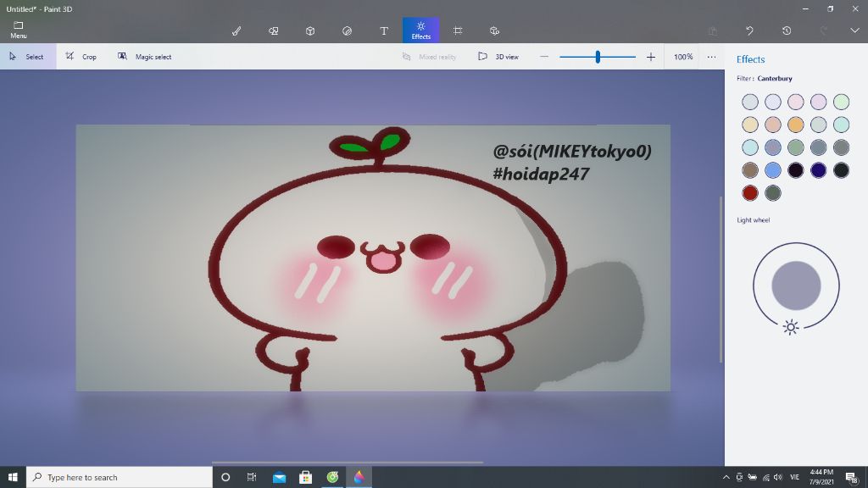Viewport: 868px width, 488px height.
Task: Switch to the Effects tab
Action: pos(420,30)
